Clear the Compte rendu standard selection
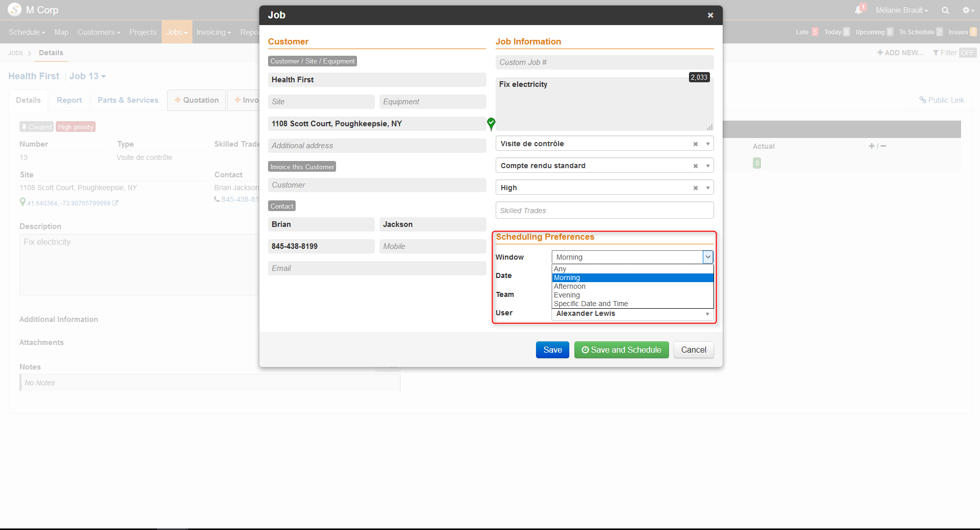The height and width of the screenshot is (530, 980). pos(696,166)
